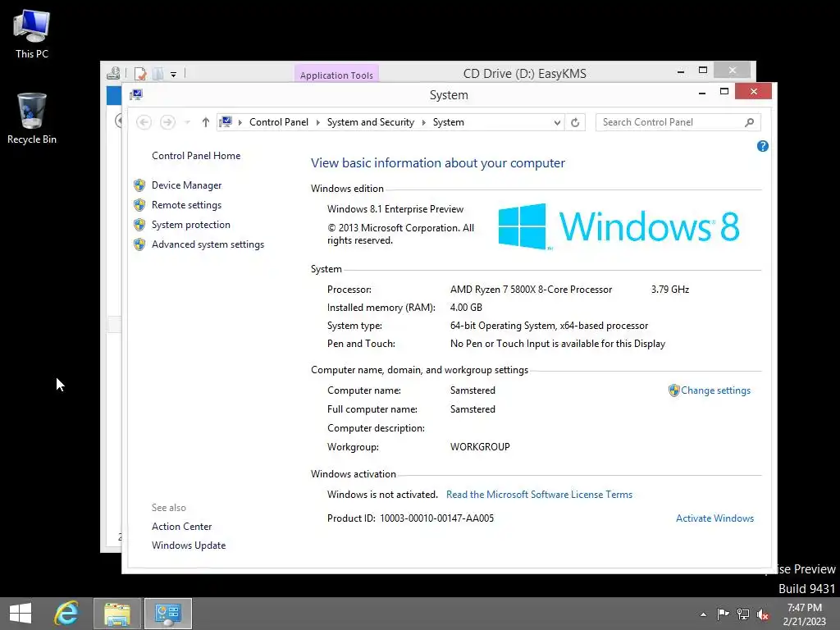Click the address bar computer icon

226,122
